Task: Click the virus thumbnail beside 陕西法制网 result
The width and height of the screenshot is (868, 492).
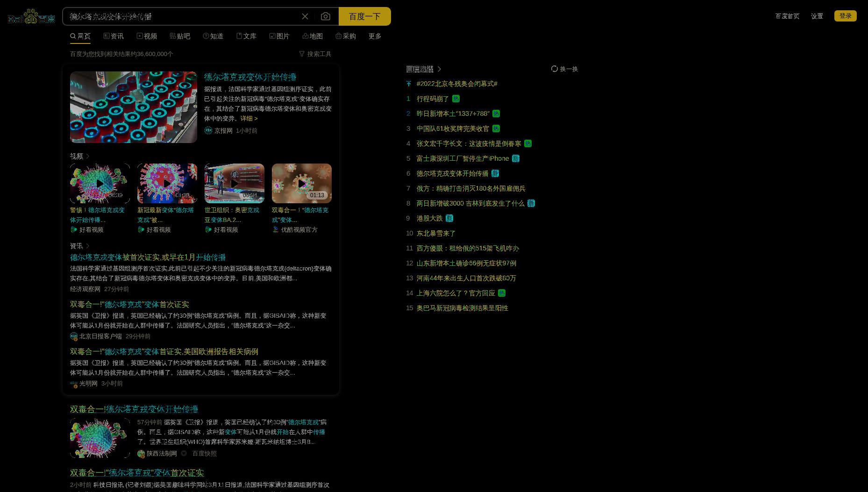Action: pos(100,438)
